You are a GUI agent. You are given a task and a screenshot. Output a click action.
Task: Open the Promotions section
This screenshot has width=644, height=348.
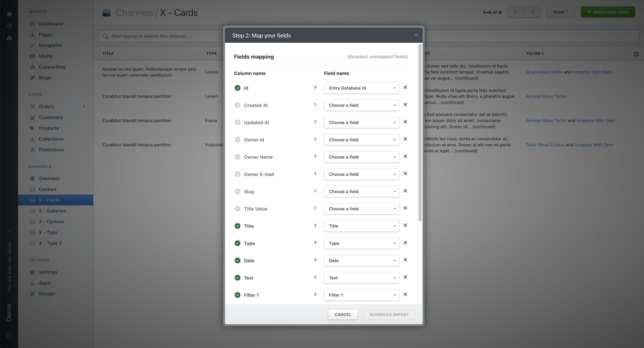coord(52,150)
